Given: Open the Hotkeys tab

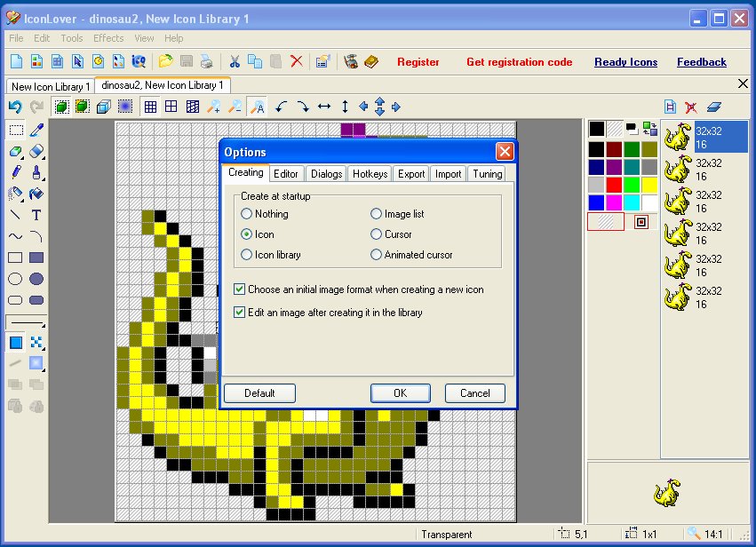Looking at the screenshot, I should (370, 174).
